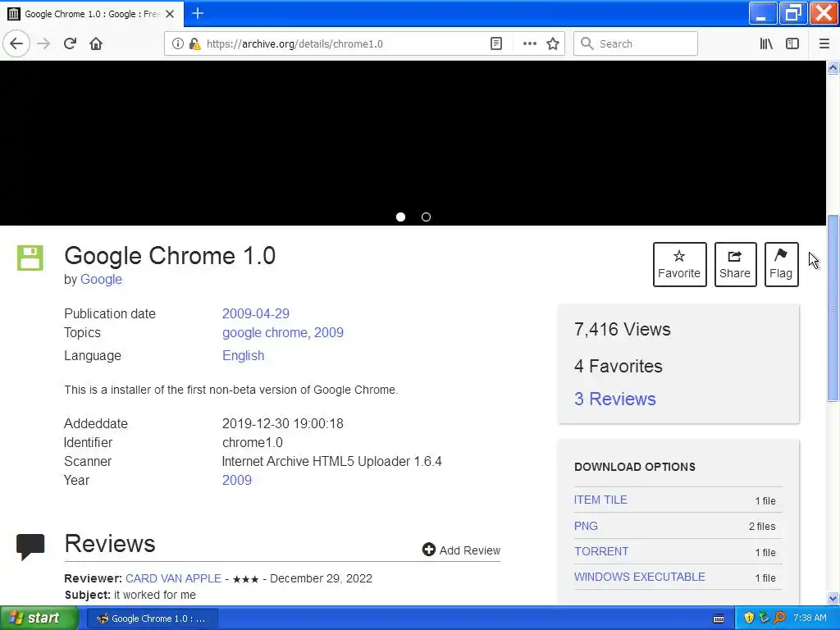Click the vertical scrollbar thumb

(833, 308)
